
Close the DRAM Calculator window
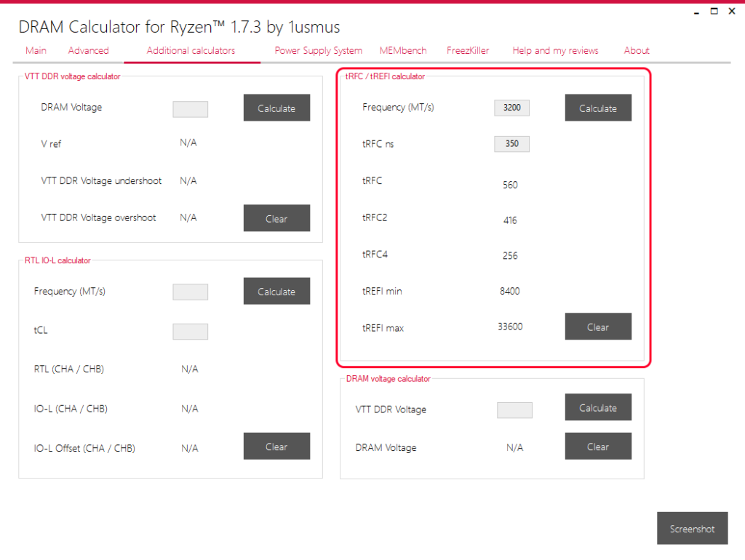click(x=732, y=12)
